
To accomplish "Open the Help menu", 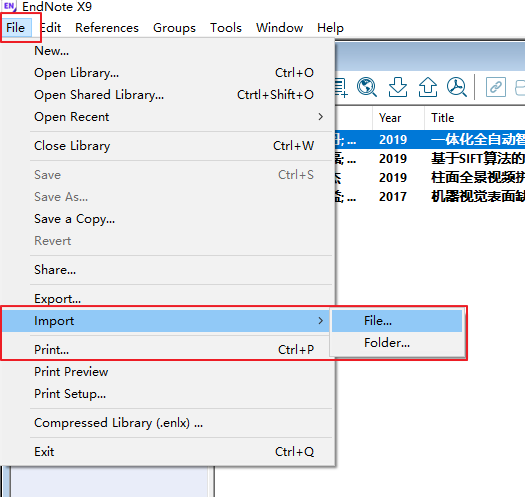I will [x=330, y=27].
